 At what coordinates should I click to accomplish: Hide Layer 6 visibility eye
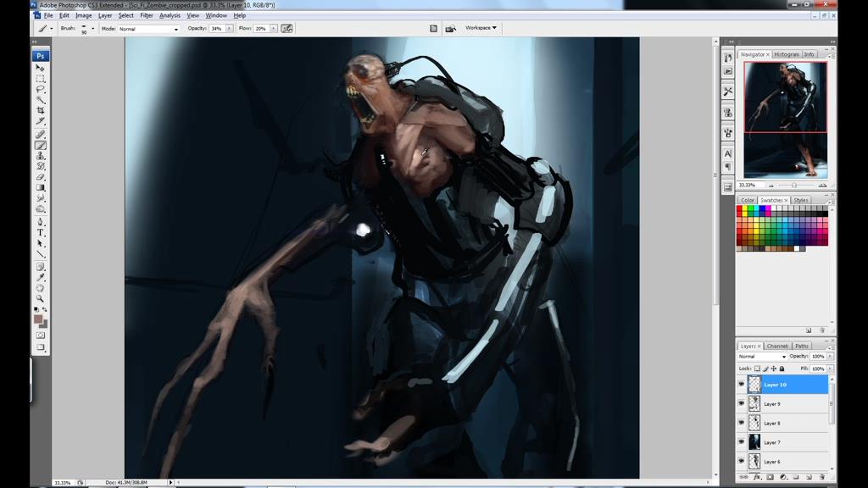point(741,461)
